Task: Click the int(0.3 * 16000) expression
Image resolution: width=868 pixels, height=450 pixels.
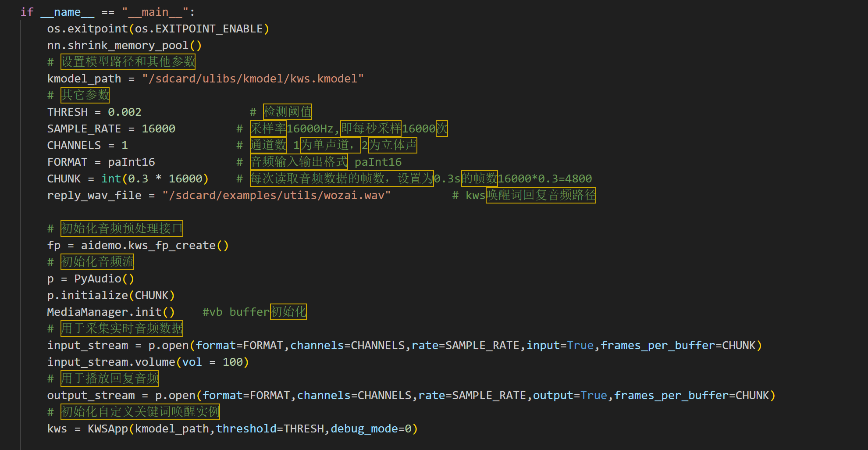Action: 155,179
